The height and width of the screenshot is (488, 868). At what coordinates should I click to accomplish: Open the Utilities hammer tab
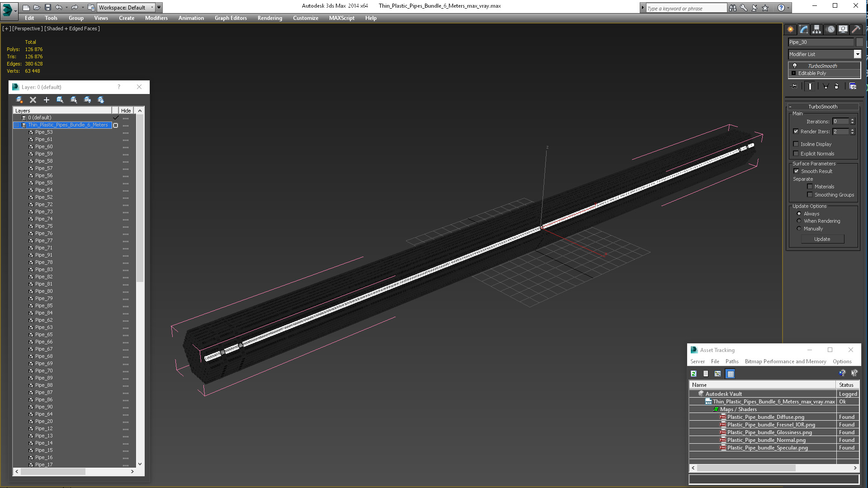coord(856,29)
